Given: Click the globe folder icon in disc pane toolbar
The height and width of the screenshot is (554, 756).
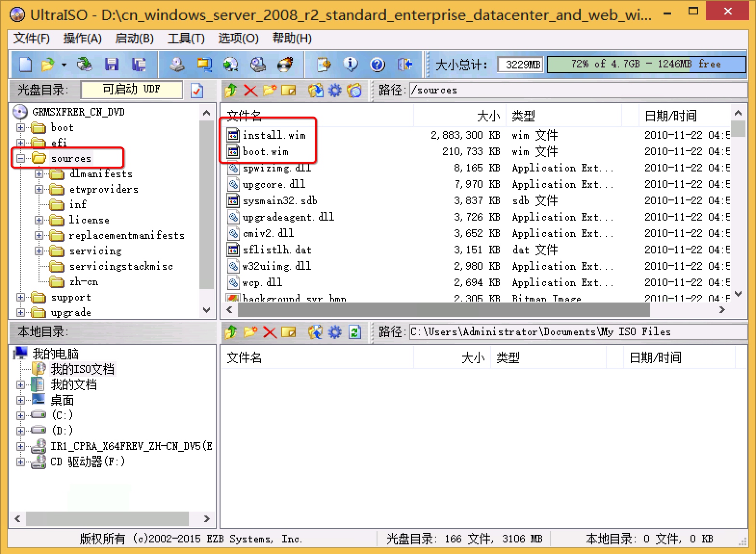Looking at the screenshot, I should 354,90.
